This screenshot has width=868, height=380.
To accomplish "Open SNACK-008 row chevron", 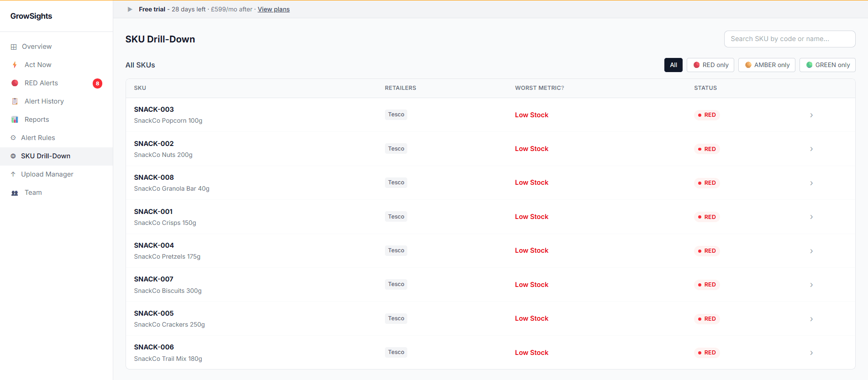I will pyautogui.click(x=811, y=183).
